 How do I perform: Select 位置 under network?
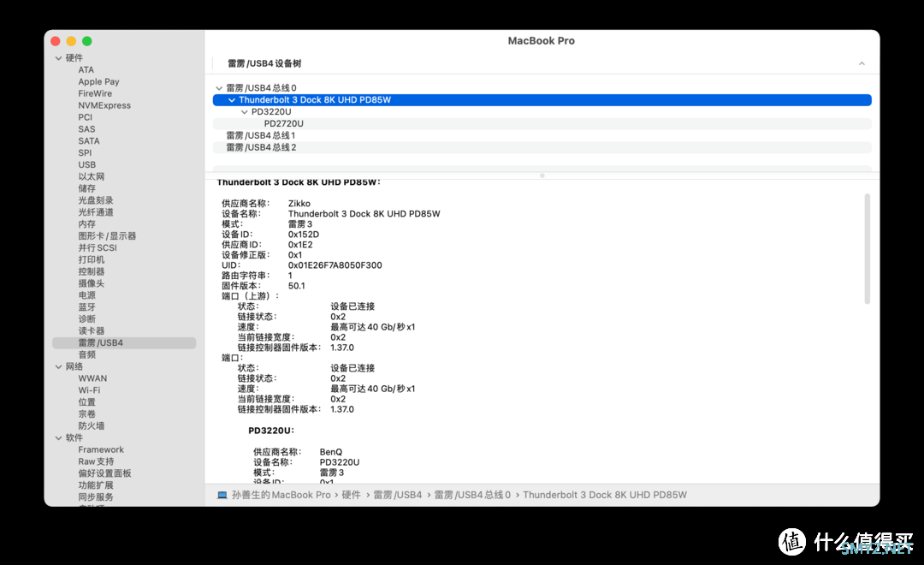point(86,402)
